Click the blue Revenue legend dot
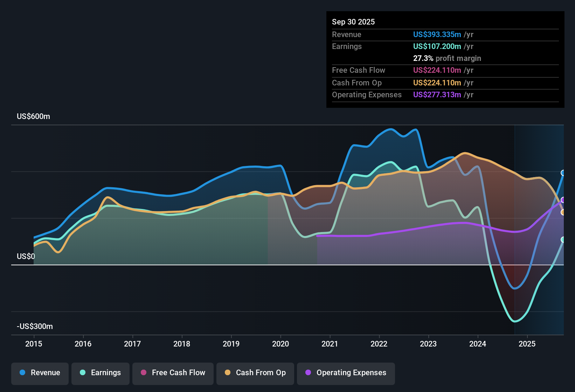Screen dimensions: 575x392 23,373
